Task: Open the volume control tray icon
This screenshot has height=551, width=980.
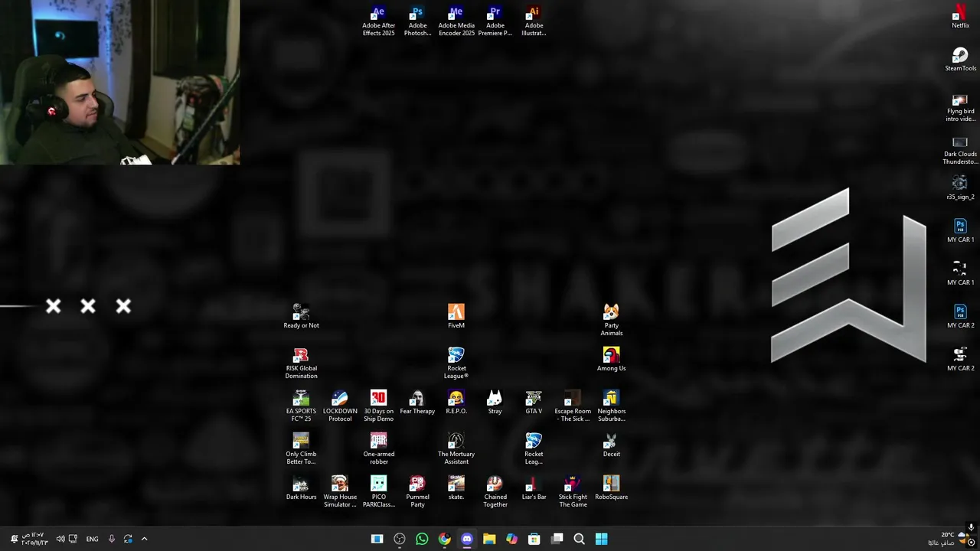Action: pos(60,539)
